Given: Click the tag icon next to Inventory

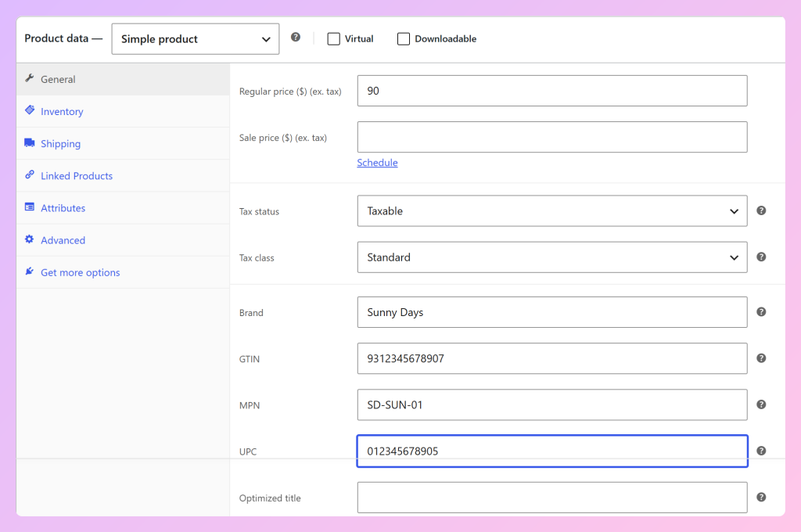Looking at the screenshot, I should (x=30, y=110).
